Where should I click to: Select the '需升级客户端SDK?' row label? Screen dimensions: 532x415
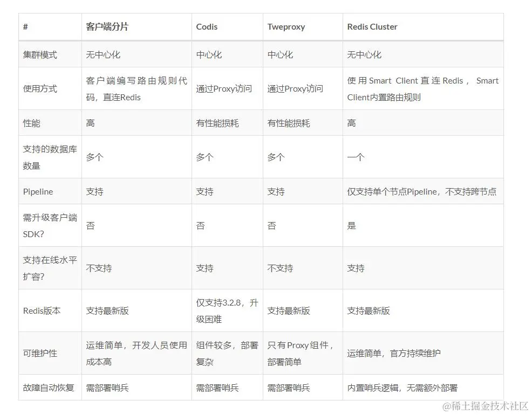(x=50, y=226)
